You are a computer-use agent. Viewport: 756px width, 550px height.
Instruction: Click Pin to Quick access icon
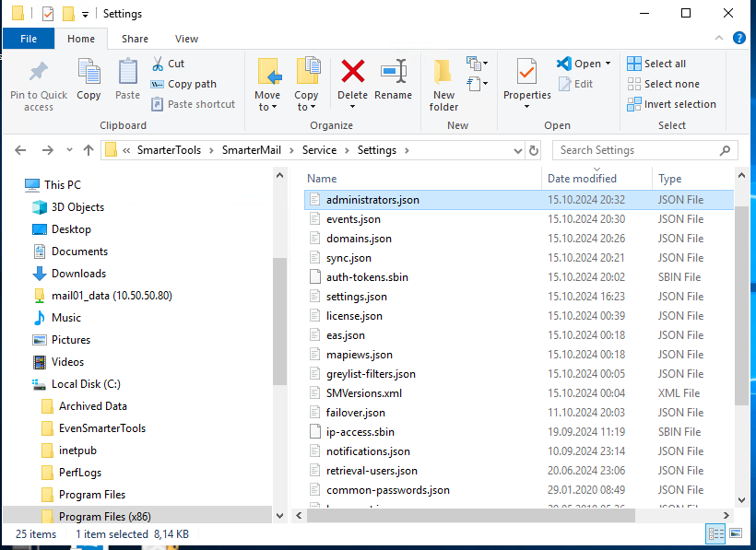[38, 73]
